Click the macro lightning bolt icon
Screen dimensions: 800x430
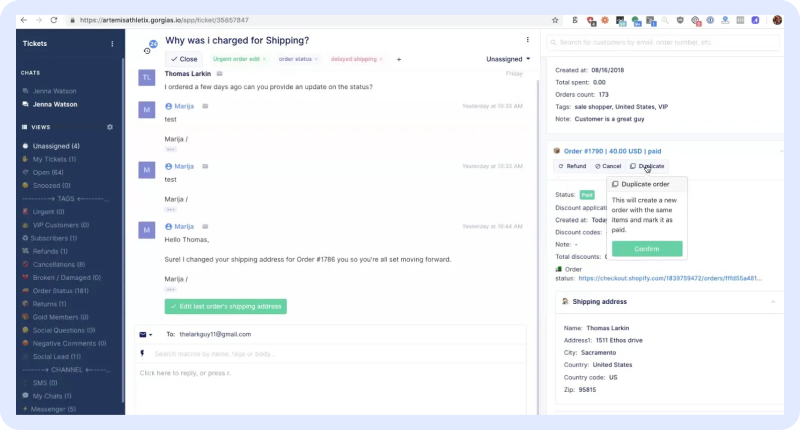pyautogui.click(x=142, y=353)
